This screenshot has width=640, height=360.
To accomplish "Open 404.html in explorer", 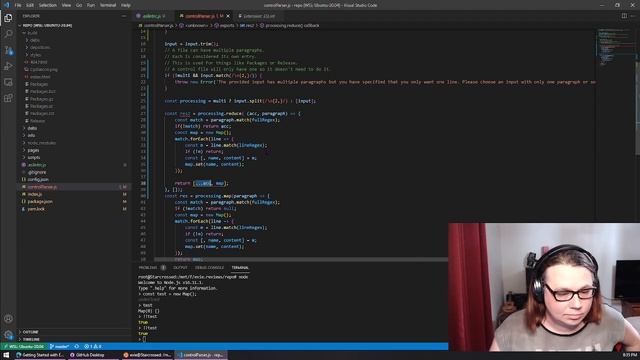I will 38,62.
